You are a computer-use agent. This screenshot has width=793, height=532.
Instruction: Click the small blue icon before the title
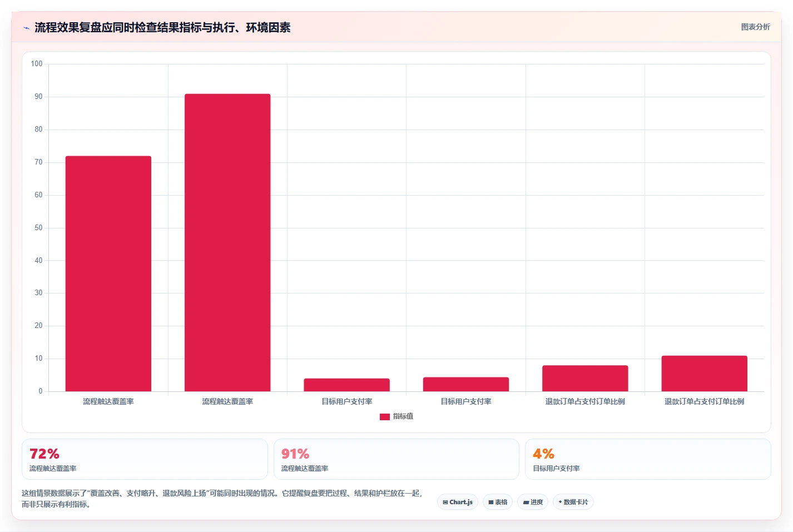click(x=26, y=28)
